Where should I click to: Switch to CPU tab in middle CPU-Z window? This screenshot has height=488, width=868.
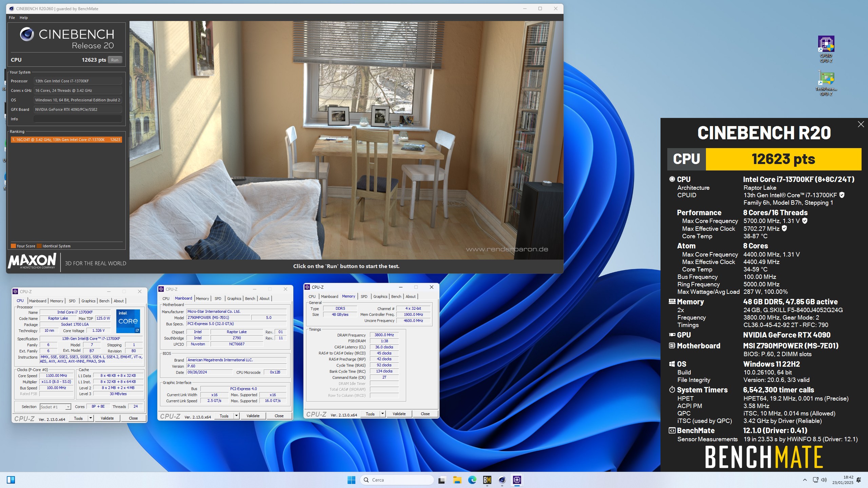tap(166, 299)
